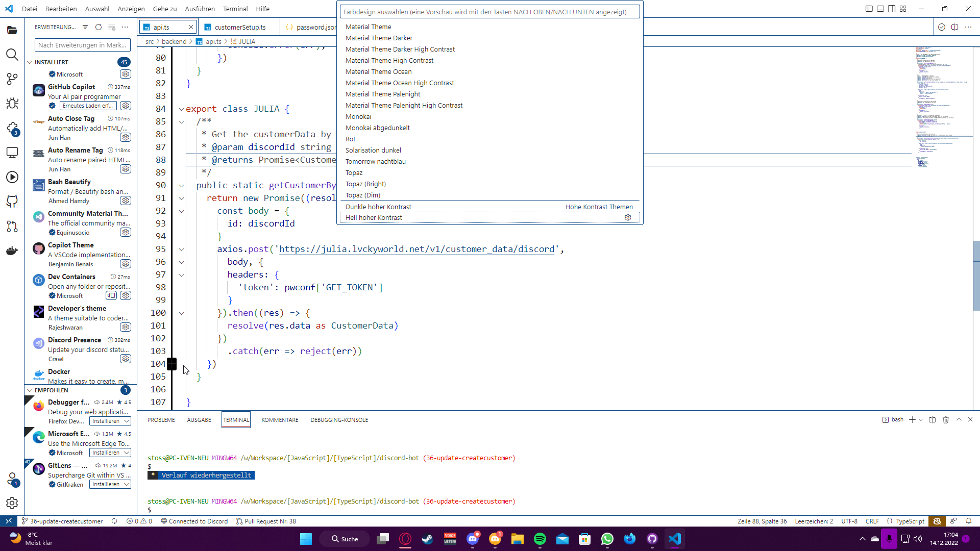The image size is (980, 551).
Task: Open the Search view in activity bar
Action: coord(12,55)
